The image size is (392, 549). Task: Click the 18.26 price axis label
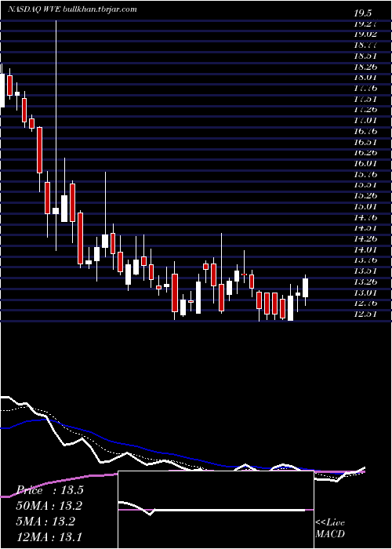tap(365, 66)
